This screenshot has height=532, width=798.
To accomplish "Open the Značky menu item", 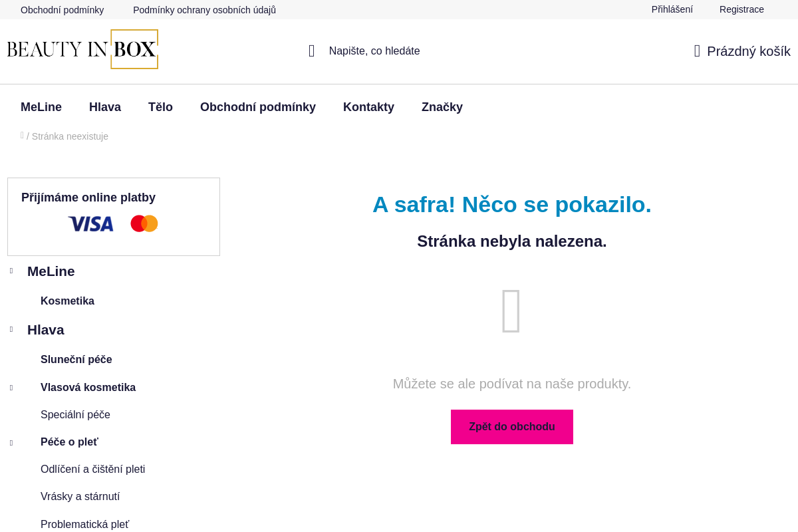I will [442, 106].
